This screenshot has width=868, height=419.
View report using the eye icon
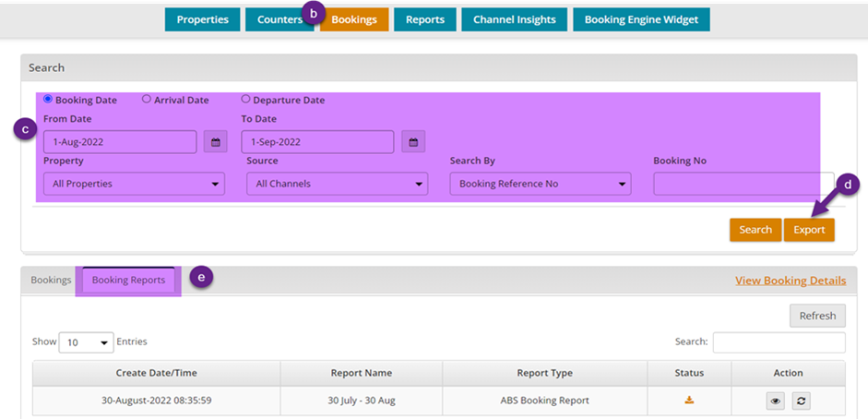pos(777,401)
